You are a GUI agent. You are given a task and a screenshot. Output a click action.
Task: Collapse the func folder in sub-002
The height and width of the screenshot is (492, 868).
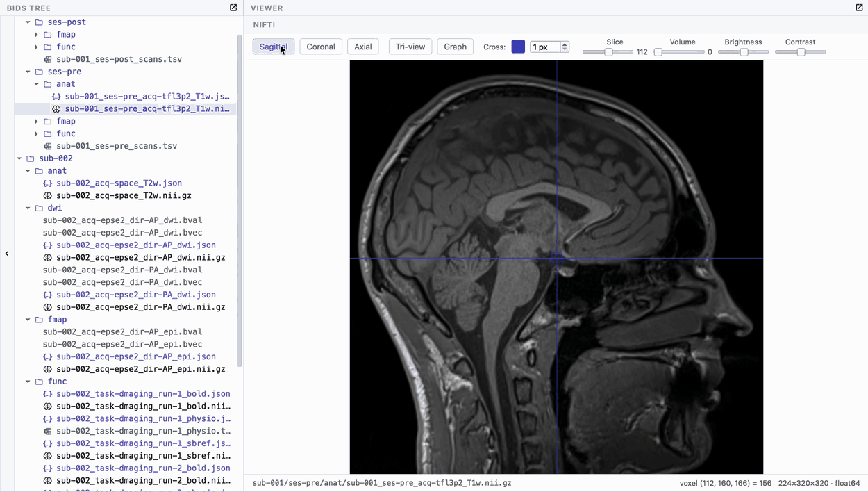click(x=28, y=382)
